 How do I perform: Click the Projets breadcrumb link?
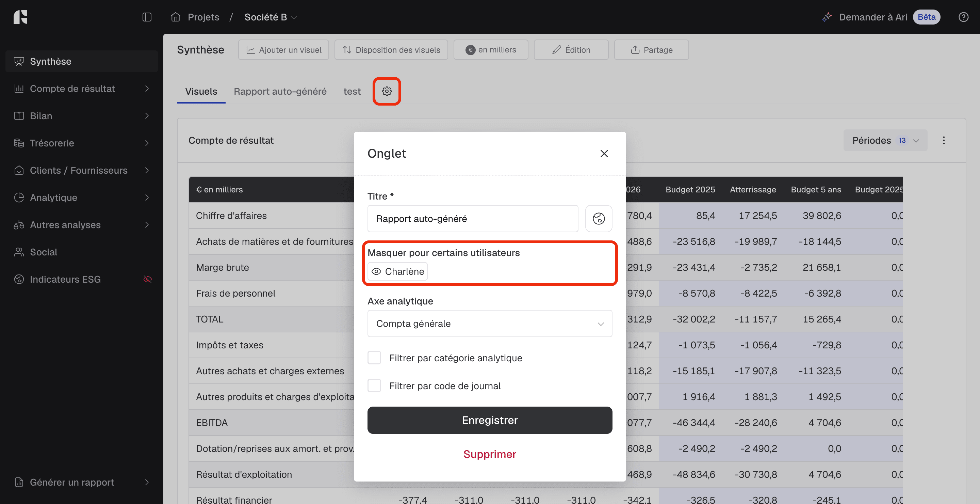(203, 17)
